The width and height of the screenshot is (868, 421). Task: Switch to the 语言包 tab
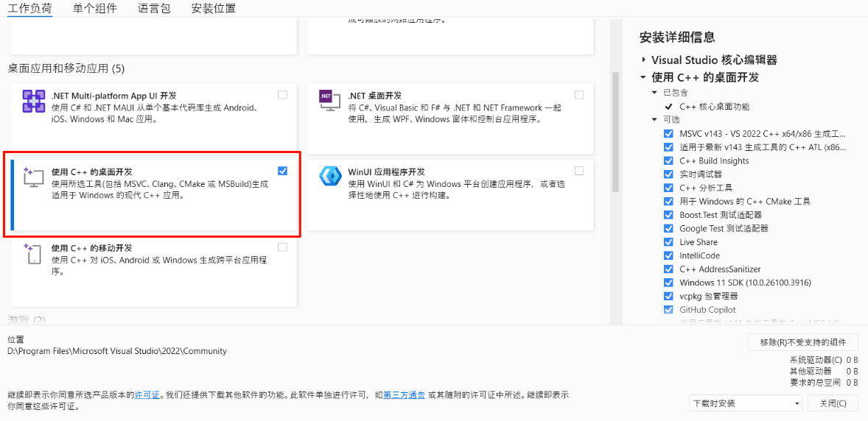[155, 9]
